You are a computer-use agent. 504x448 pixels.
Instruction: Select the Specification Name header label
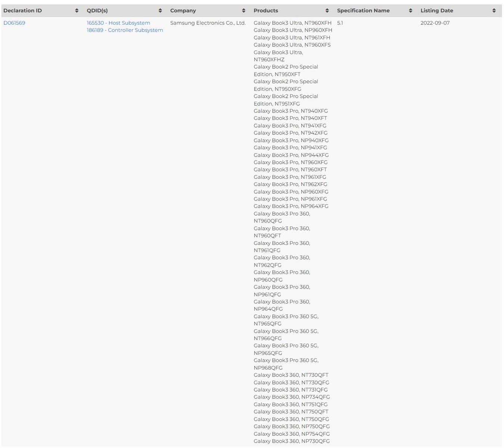[363, 11]
